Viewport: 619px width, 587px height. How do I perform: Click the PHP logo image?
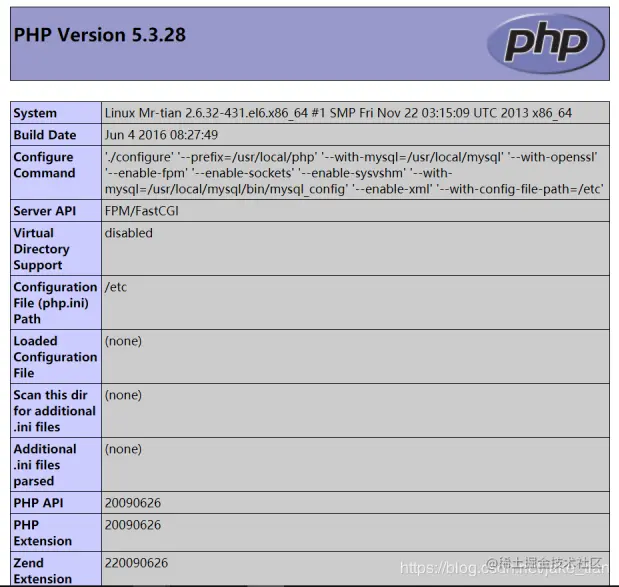pos(546,43)
